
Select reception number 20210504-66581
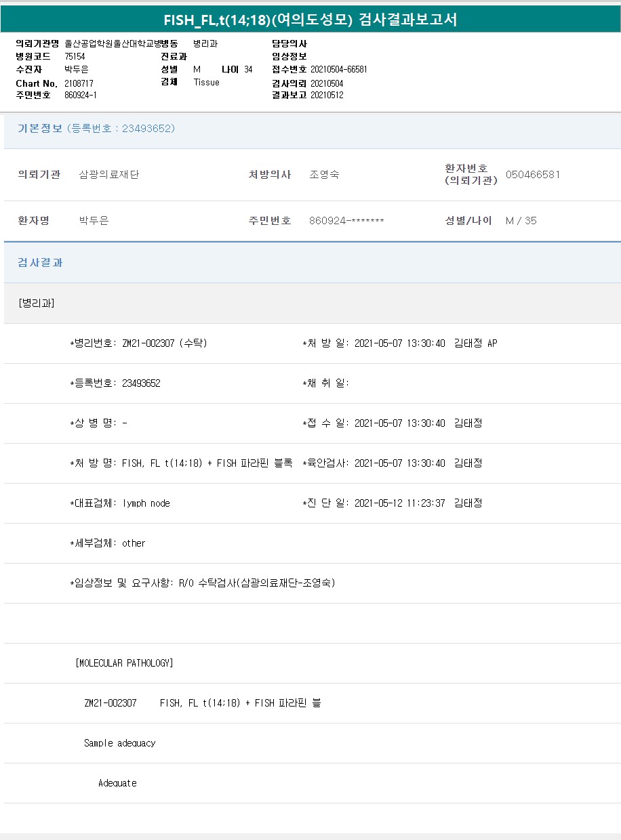tap(339, 69)
